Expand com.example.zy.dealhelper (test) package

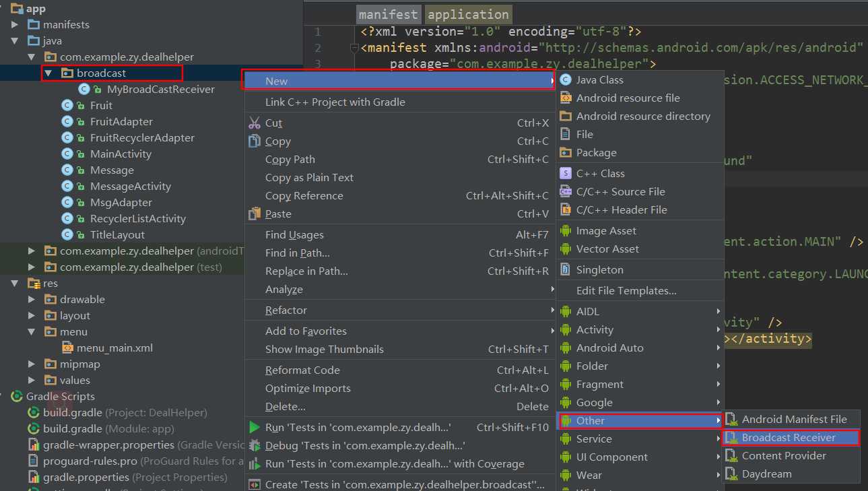tap(32, 267)
